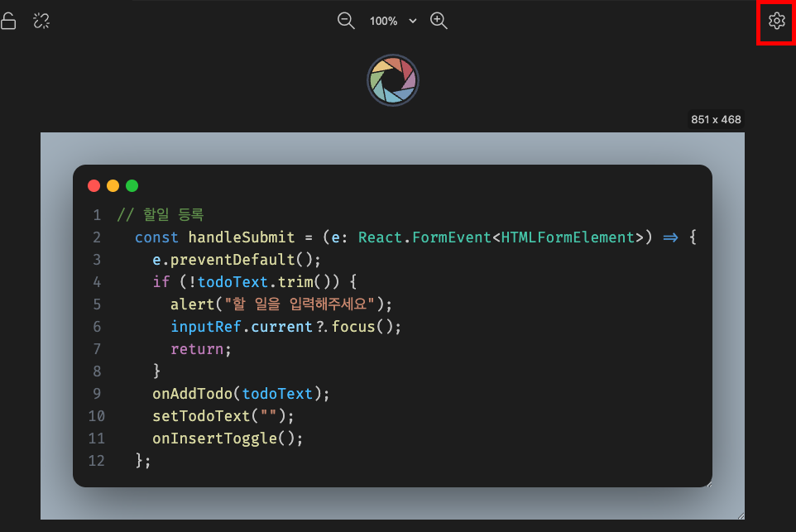Click 'onInsertToggle();' line
This screenshot has height=532, width=796.
click(228, 438)
